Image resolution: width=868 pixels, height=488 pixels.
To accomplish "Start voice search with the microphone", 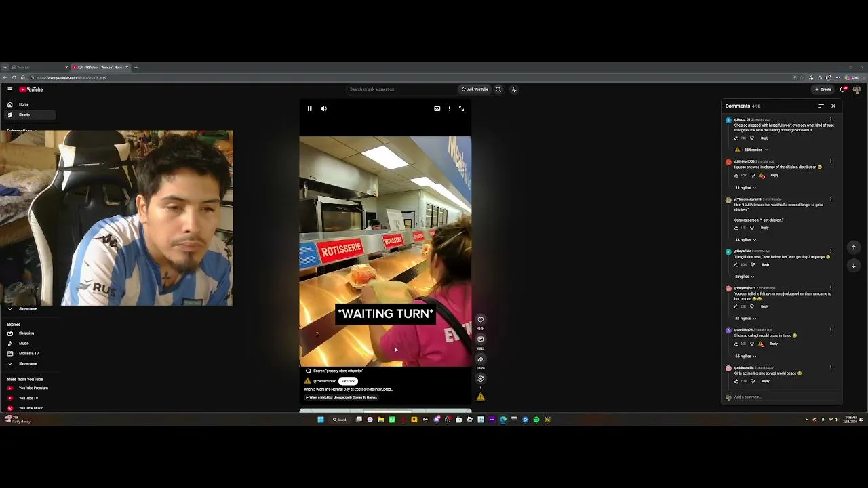I will pyautogui.click(x=514, y=89).
